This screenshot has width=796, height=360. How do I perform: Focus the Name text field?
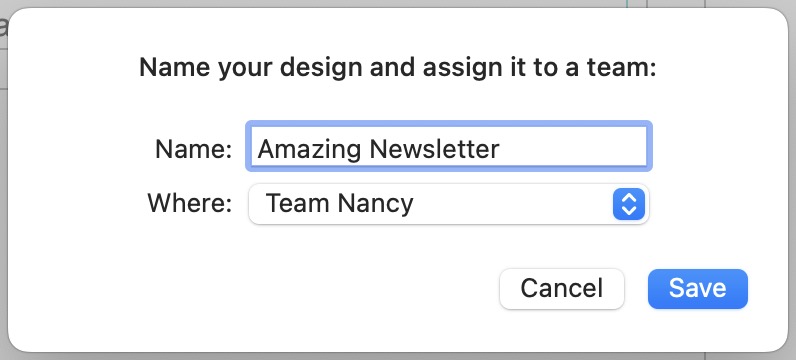click(449, 147)
